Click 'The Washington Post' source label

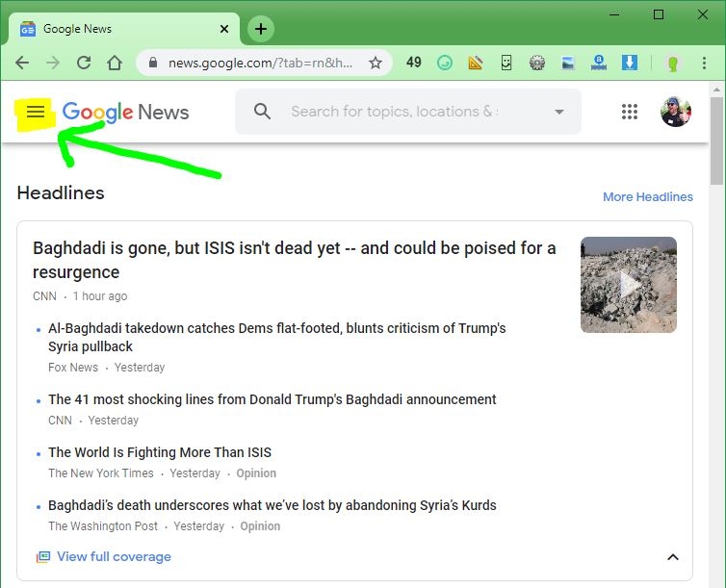tap(103, 526)
